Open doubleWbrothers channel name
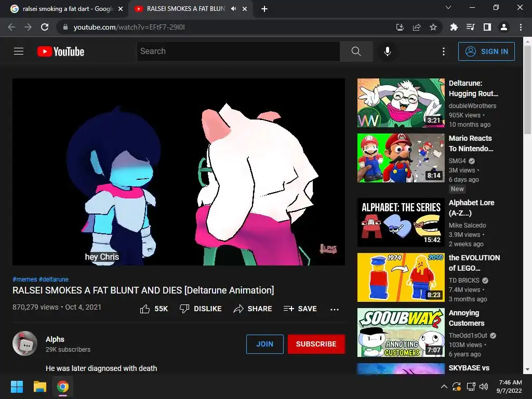532x399 pixels. click(x=472, y=106)
